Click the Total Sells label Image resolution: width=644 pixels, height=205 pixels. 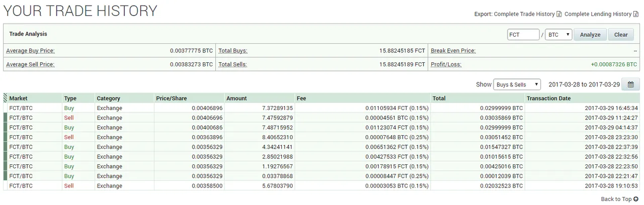(233, 64)
